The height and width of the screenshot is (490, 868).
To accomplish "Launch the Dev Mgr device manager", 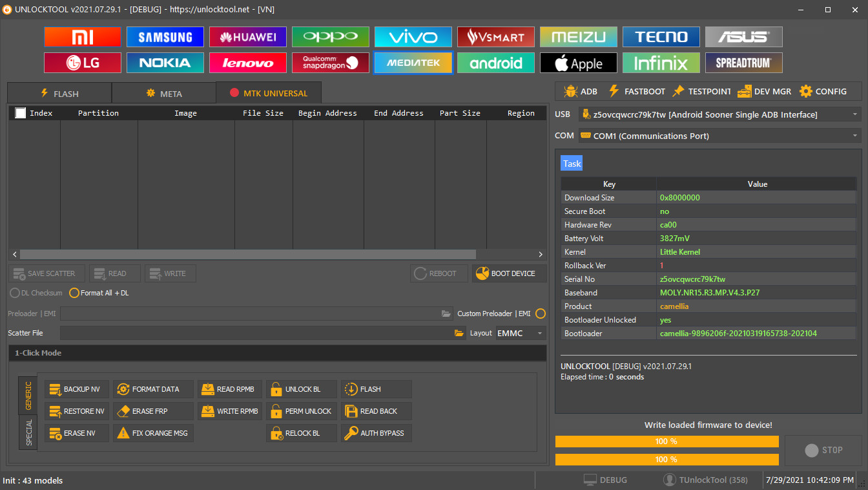I will 764,91.
